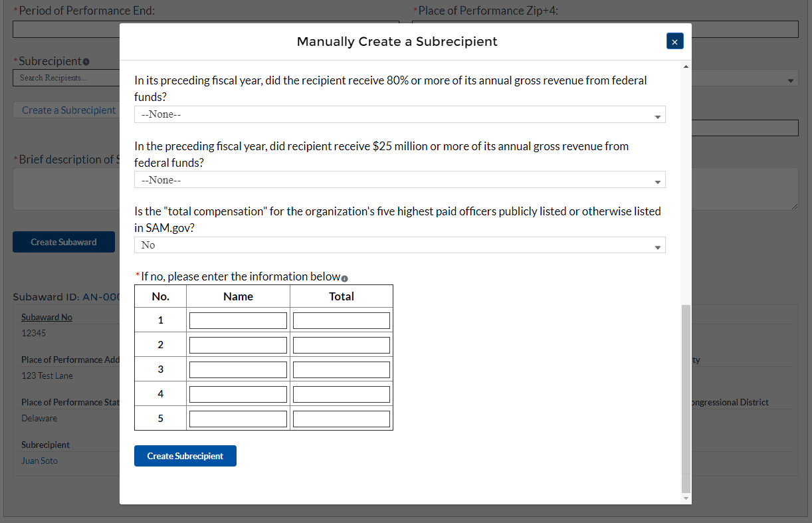
Task: Select the Total field in row 5
Action: 341,419
